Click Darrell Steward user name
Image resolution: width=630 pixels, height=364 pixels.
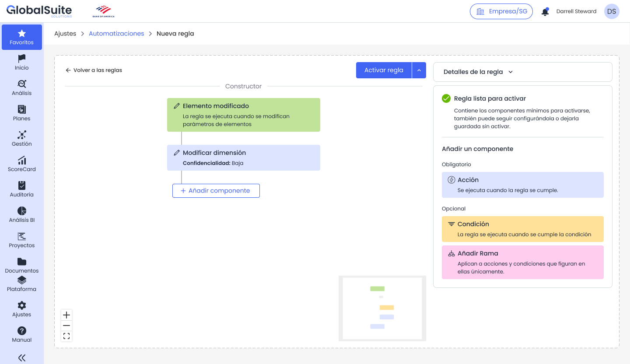tap(576, 11)
